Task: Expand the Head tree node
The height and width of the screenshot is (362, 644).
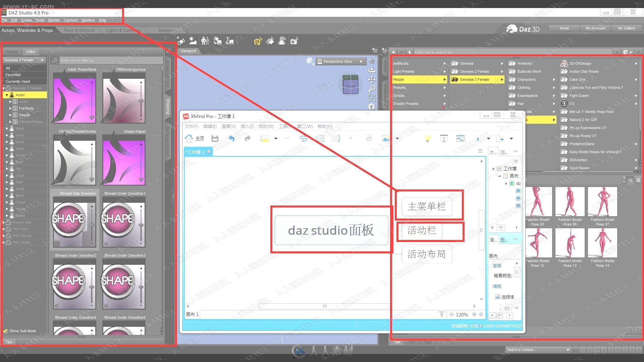Action: pyautogui.click(x=7, y=128)
